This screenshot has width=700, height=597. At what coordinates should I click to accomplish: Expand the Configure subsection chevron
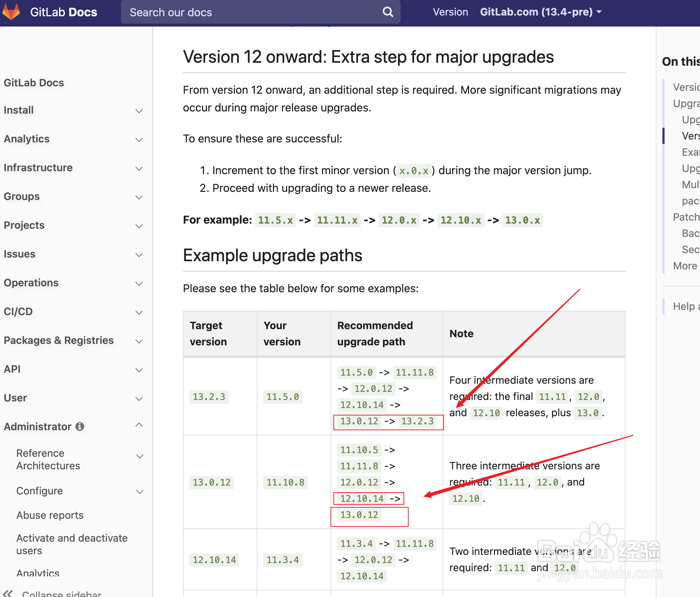coord(140,491)
